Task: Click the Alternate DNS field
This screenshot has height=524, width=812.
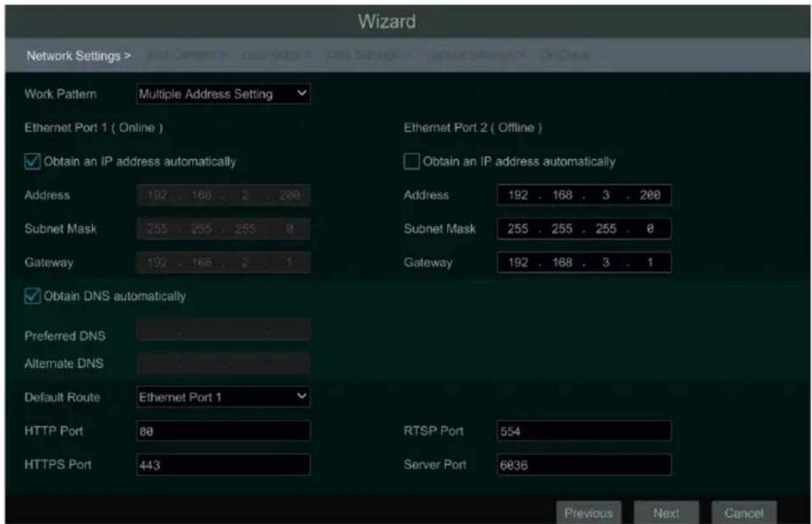Action: tap(223, 363)
